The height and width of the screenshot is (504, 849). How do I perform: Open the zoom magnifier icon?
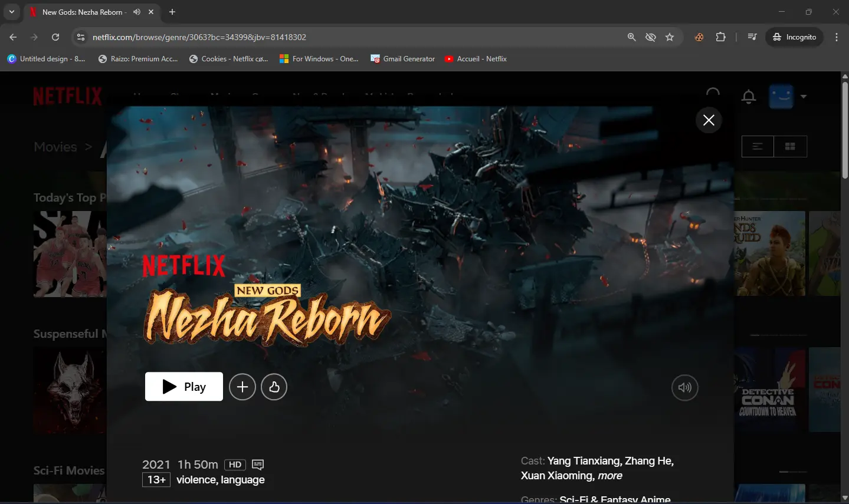[631, 37]
